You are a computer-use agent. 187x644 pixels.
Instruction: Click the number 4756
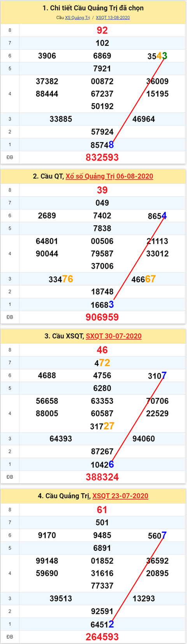102,375
